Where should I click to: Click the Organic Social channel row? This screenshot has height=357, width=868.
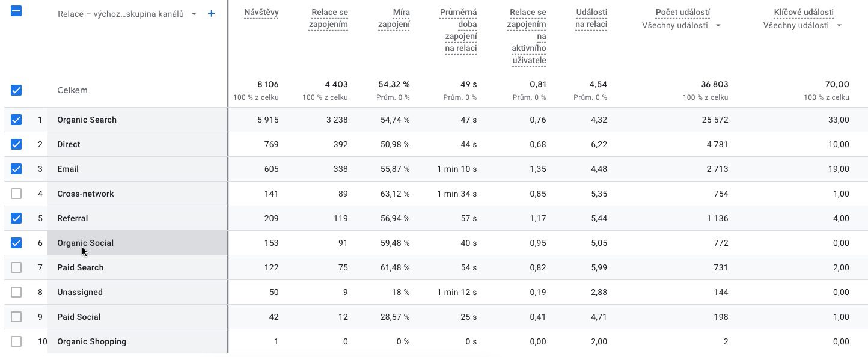(85, 243)
